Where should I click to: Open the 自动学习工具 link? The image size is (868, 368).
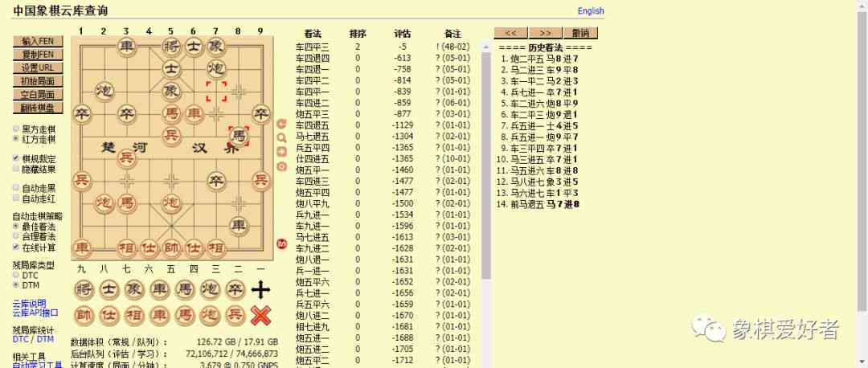click(38, 365)
